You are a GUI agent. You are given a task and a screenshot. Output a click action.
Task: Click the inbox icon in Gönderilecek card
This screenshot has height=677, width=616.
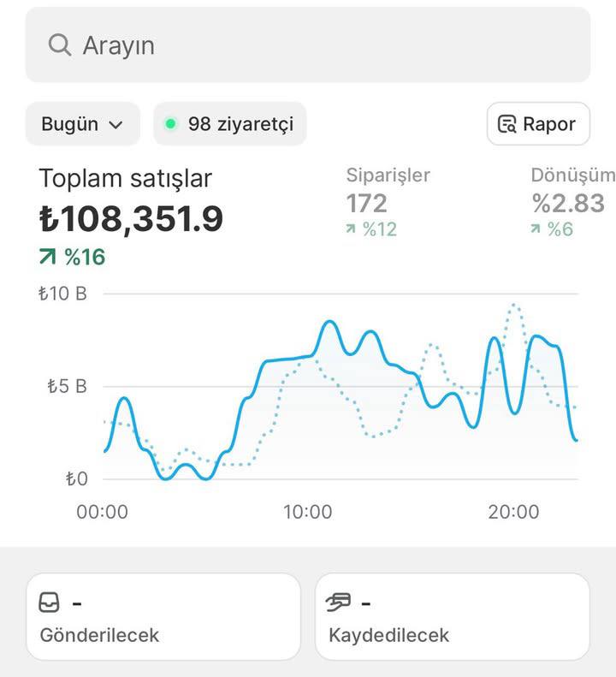point(50,603)
